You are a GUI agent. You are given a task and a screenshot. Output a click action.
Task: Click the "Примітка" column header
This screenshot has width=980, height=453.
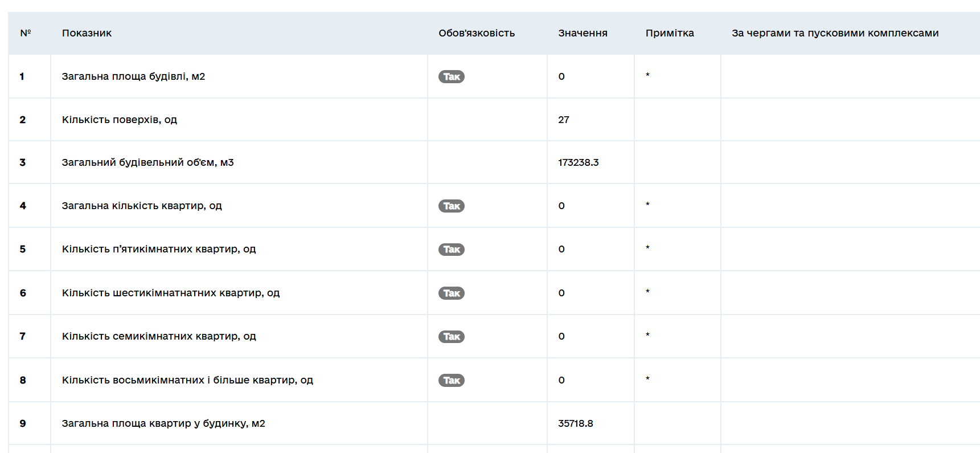pos(669,33)
